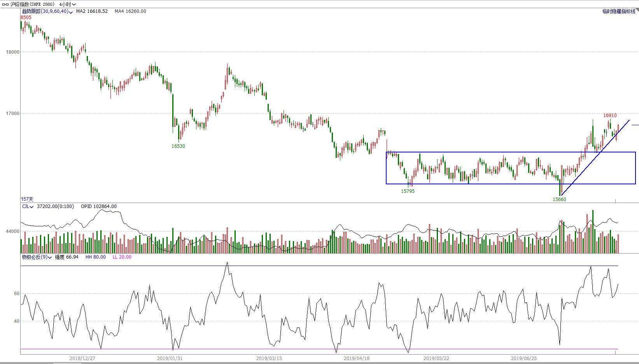
Task: Expand the 趋势跟踪(30,9,60,40) indicator dropdown
Action: tap(70, 12)
